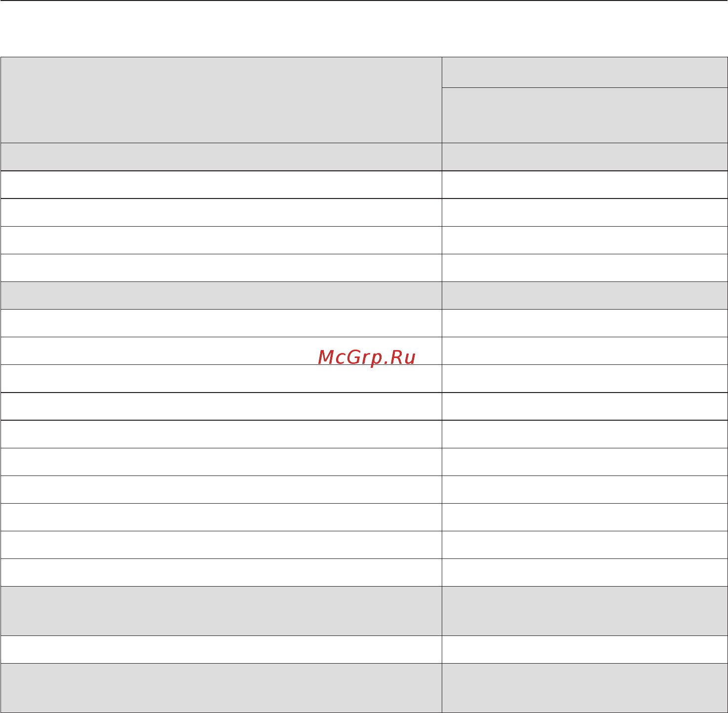
Task: Click the first white cell under header, left column
Action: point(221,185)
